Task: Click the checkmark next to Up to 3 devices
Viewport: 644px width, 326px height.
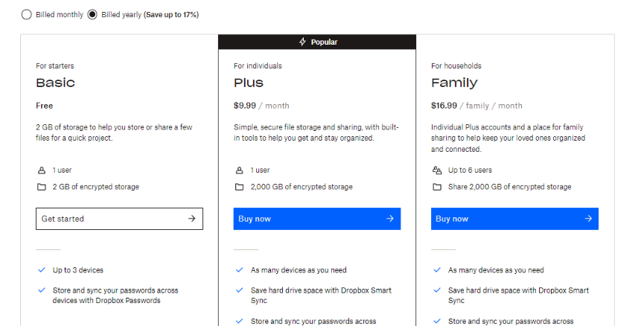Action: point(41,270)
